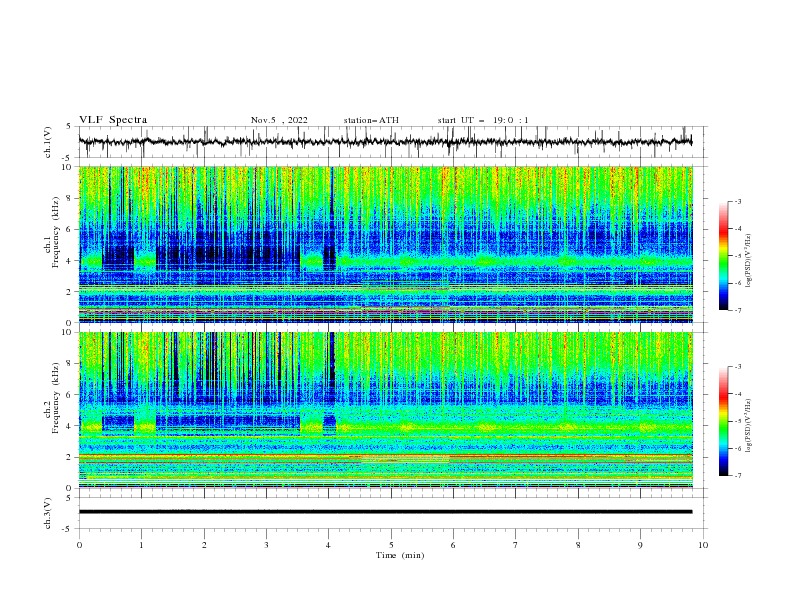Click the "start UT = 19:0 :1" label
Viewport: 792px width, 612px height.
483,120
